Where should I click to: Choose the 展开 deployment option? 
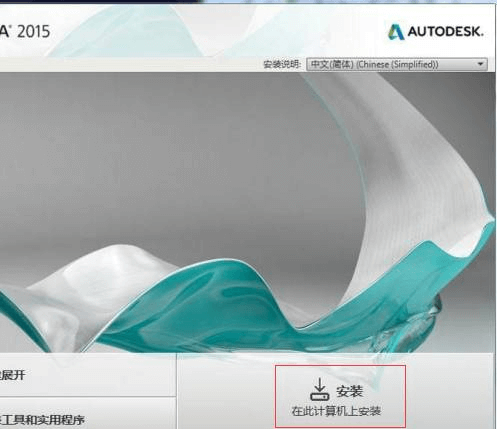click(x=12, y=375)
